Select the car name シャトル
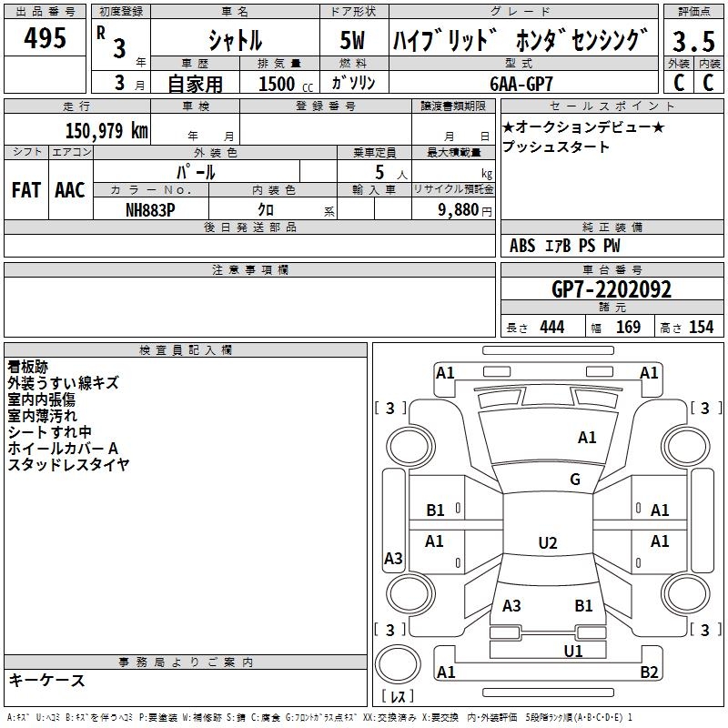 point(236,40)
